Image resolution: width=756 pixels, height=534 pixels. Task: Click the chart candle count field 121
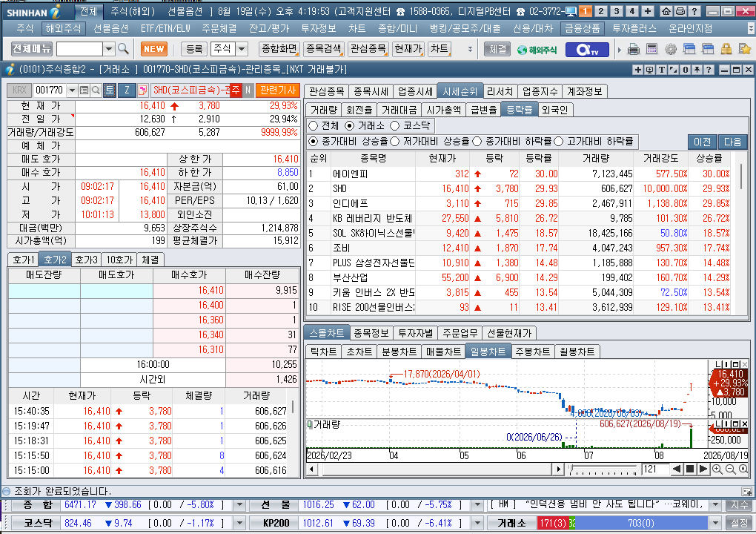point(654,469)
